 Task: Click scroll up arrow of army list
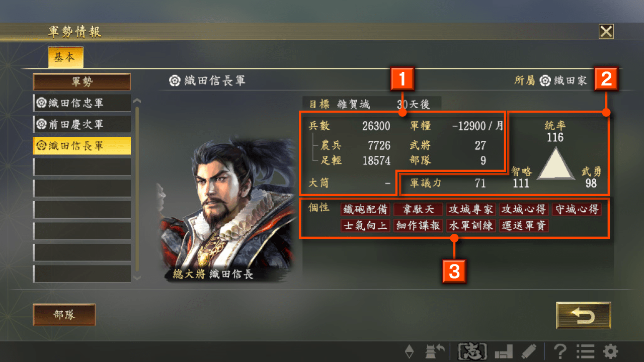[137, 101]
